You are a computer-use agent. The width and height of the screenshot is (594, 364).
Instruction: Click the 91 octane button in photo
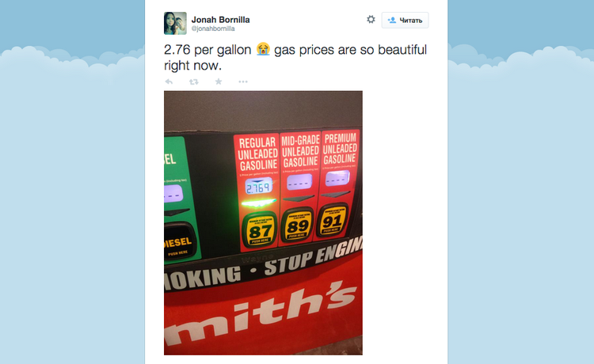pos(332,221)
